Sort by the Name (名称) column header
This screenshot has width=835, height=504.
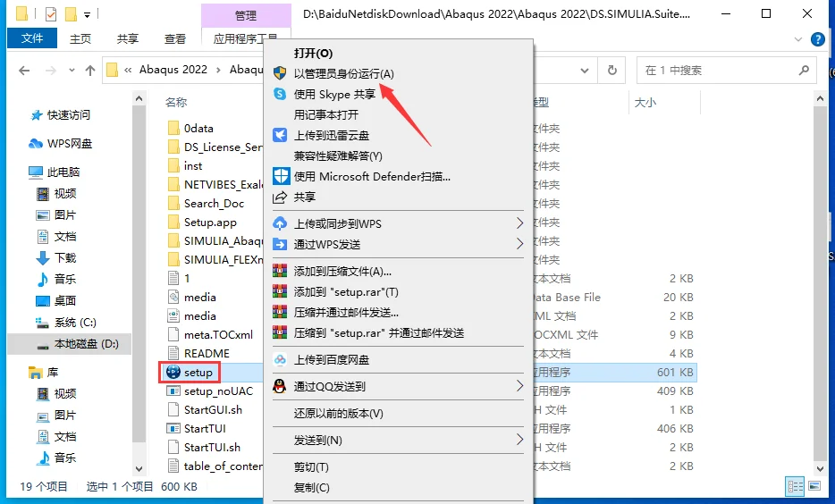click(176, 102)
